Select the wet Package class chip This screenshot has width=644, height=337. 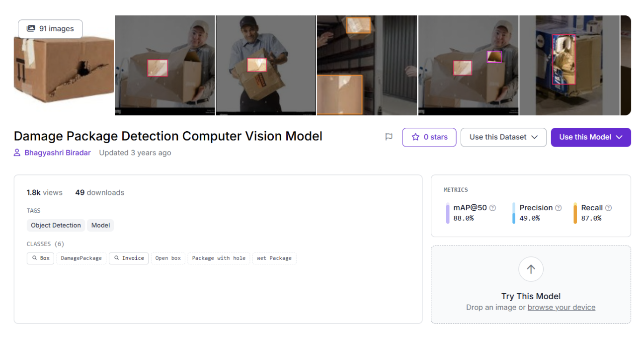tap(274, 258)
